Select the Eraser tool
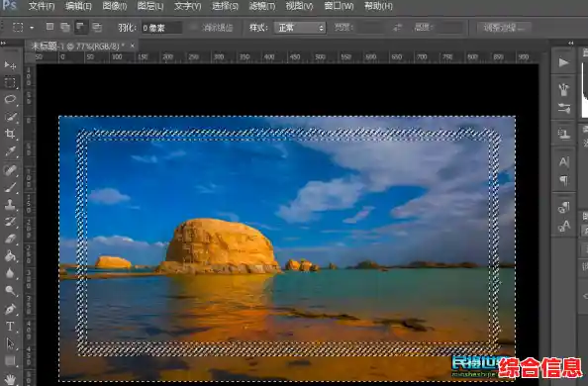This screenshot has width=588, height=386. tap(10, 239)
